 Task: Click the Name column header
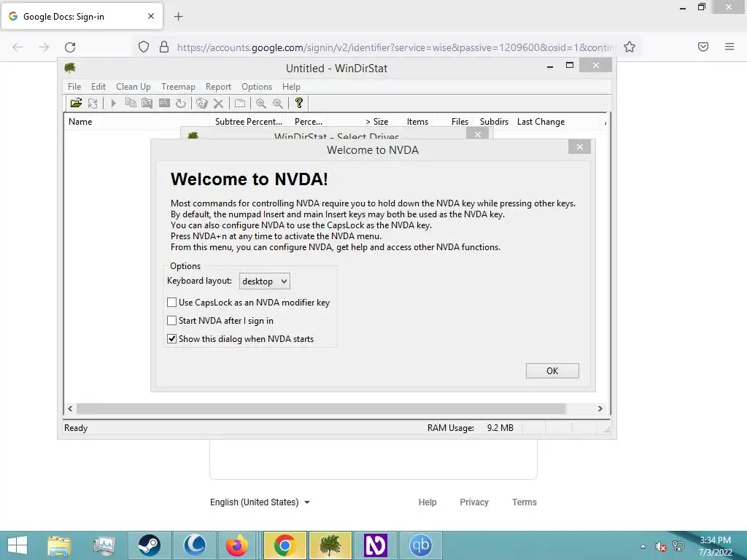tap(138, 122)
